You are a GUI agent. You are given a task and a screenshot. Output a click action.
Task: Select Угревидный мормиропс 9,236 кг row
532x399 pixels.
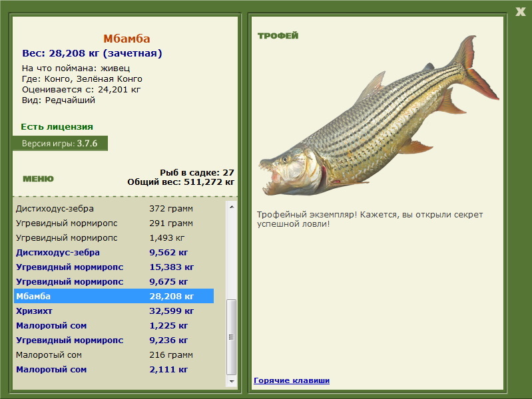click(x=114, y=340)
